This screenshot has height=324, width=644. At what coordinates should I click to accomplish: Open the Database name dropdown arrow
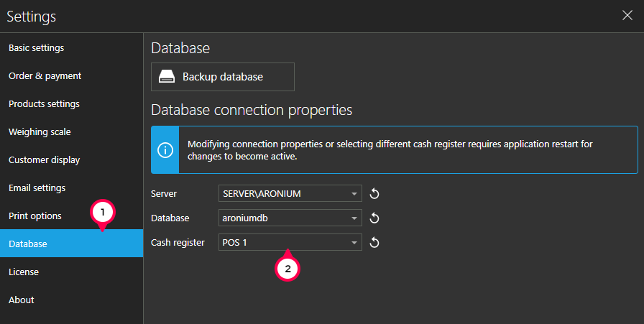tap(355, 218)
